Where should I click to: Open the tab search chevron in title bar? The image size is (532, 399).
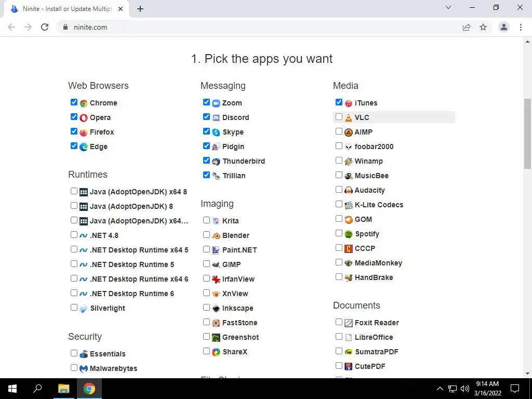click(x=448, y=7)
